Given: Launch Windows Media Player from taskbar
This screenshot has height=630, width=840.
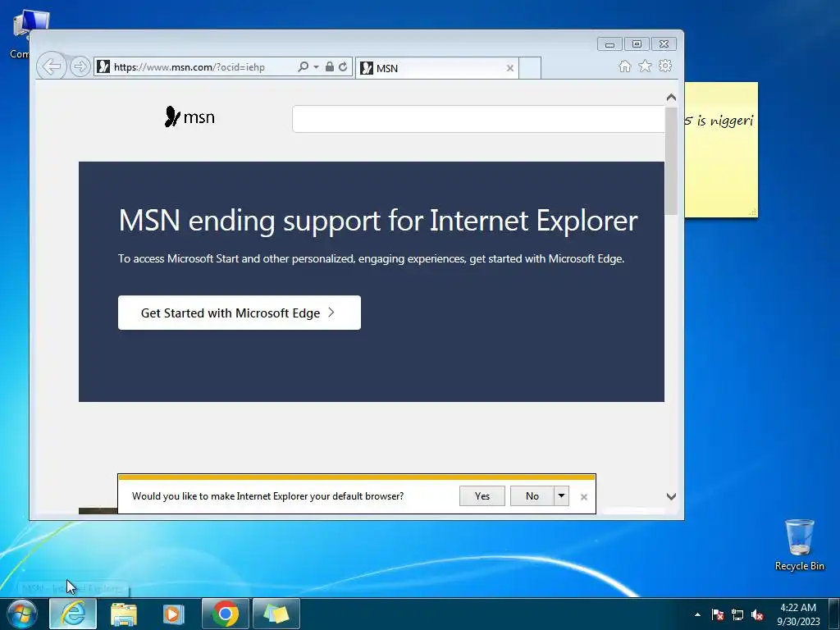Looking at the screenshot, I should point(173,614).
